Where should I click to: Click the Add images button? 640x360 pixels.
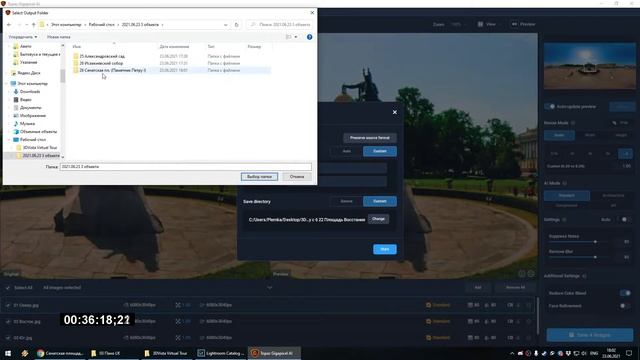coord(478,288)
